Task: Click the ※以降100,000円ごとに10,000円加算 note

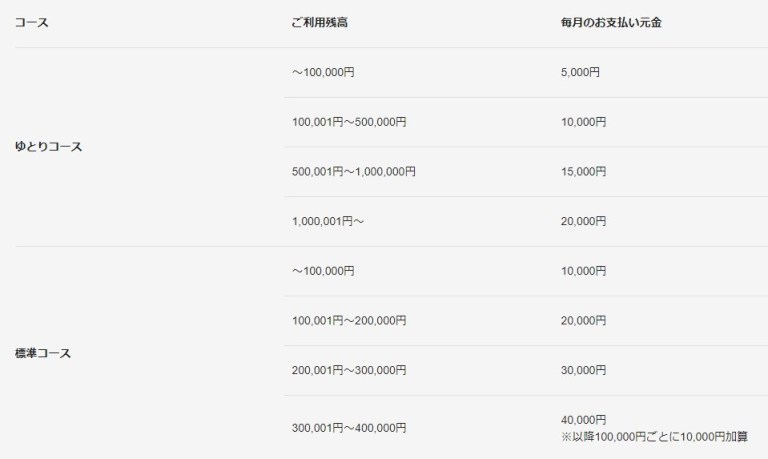Action: 656,437
